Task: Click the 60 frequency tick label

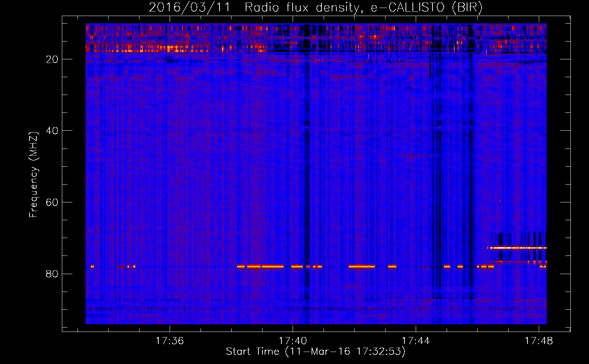Action: tap(52, 202)
